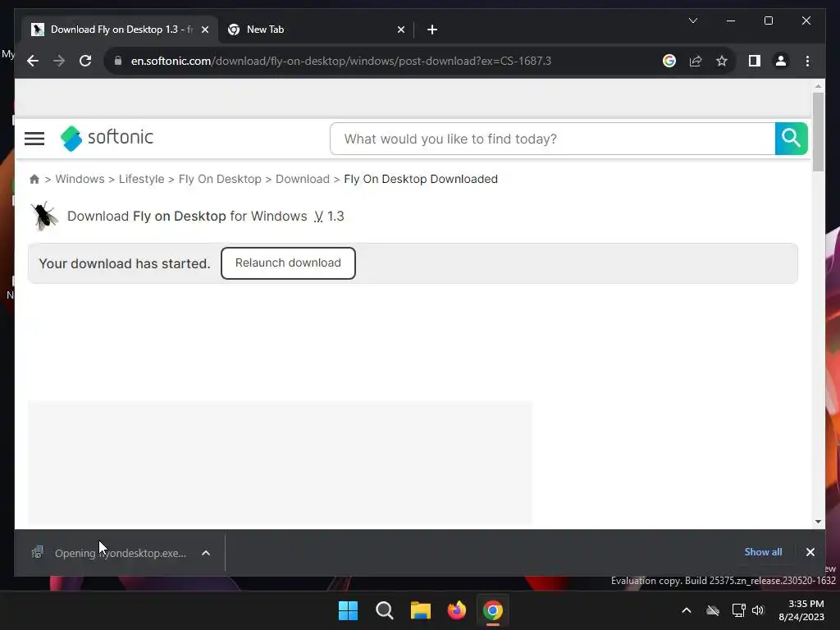Open the Chrome side panel
The image size is (840, 630).
[x=755, y=61]
